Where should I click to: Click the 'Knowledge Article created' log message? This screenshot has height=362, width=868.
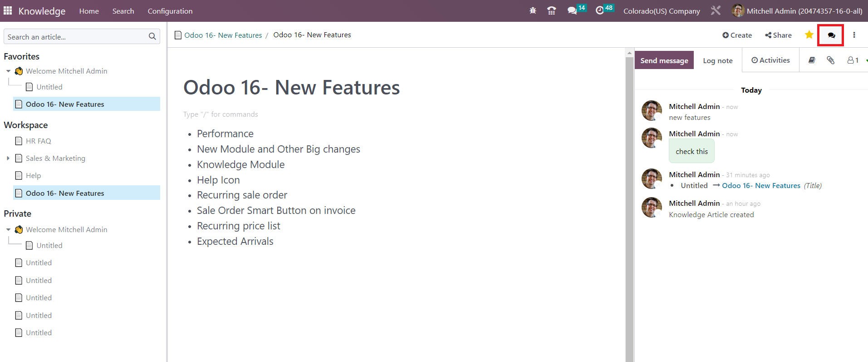pos(711,215)
